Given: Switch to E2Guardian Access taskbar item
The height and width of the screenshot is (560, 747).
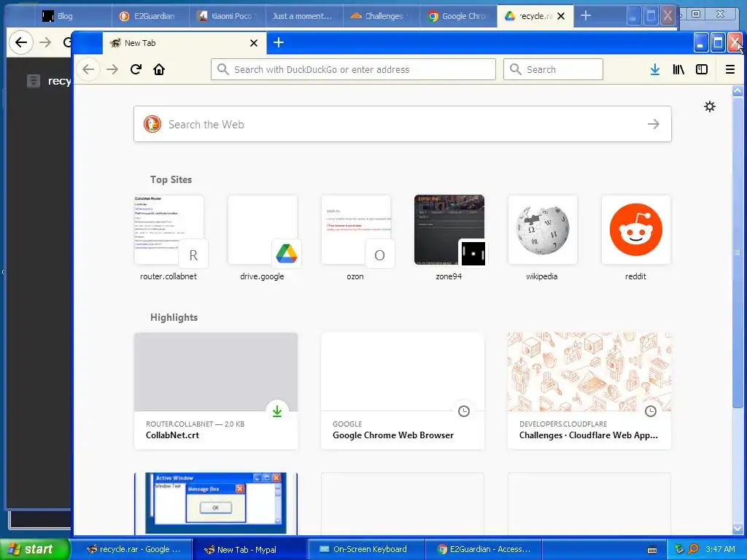Looking at the screenshot, I should click(x=483, y=550).
